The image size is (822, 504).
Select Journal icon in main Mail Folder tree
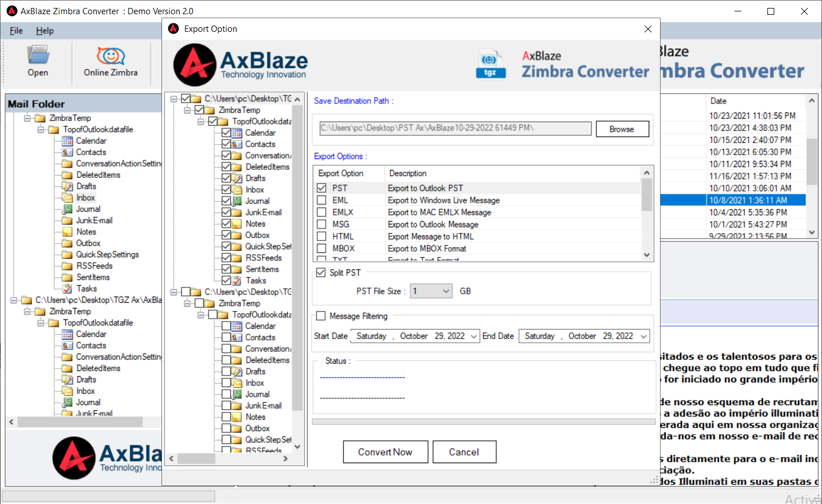point(68,209)
